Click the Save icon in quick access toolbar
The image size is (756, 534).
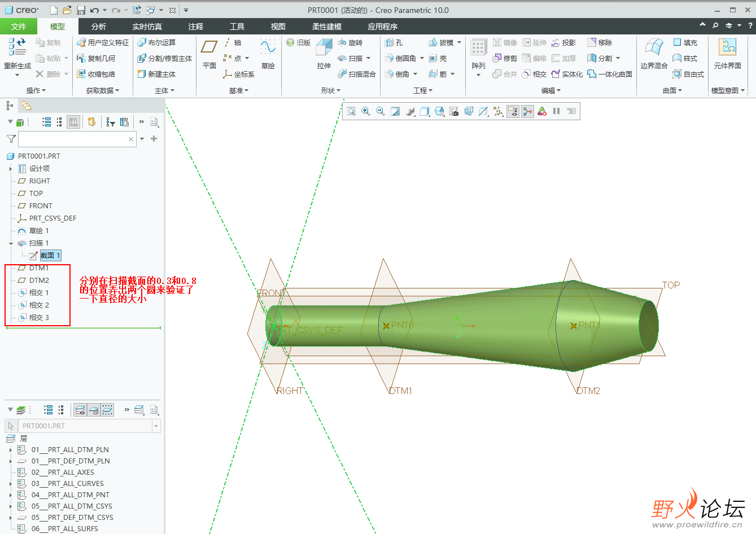(x=81, y=10)
